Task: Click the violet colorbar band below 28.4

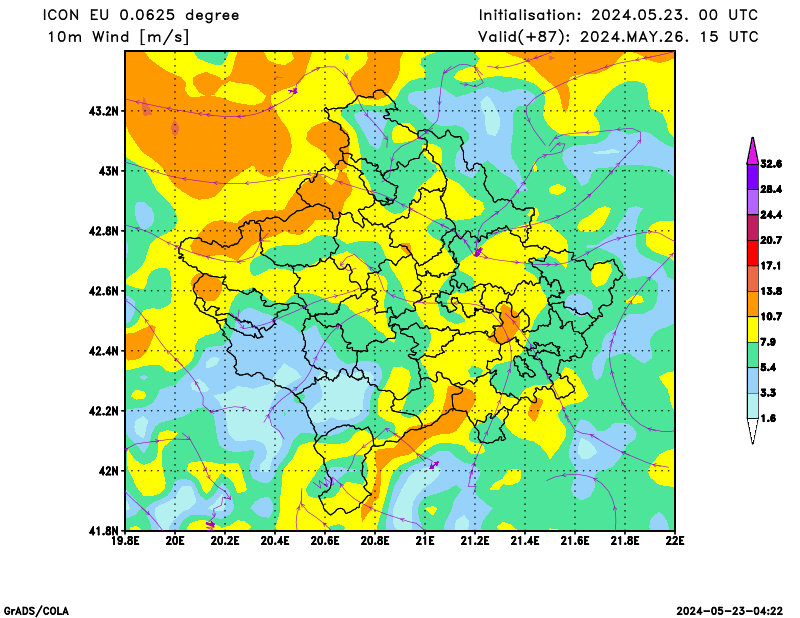Action: 753,202
